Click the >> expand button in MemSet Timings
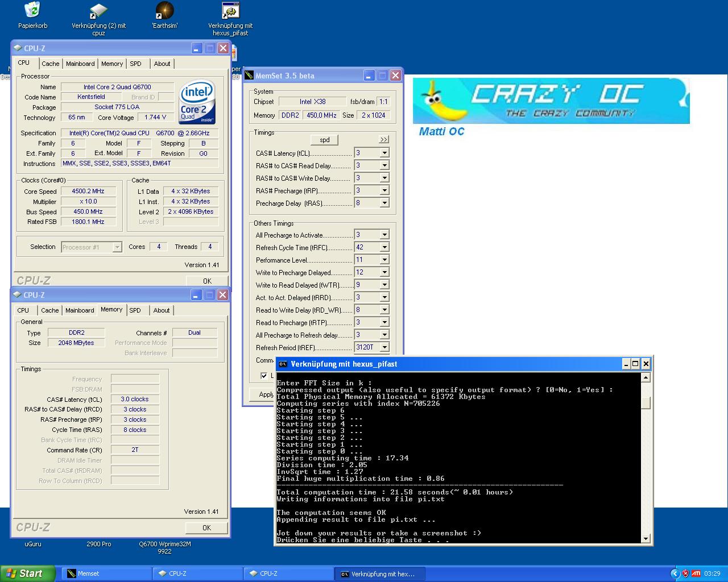 384,140
